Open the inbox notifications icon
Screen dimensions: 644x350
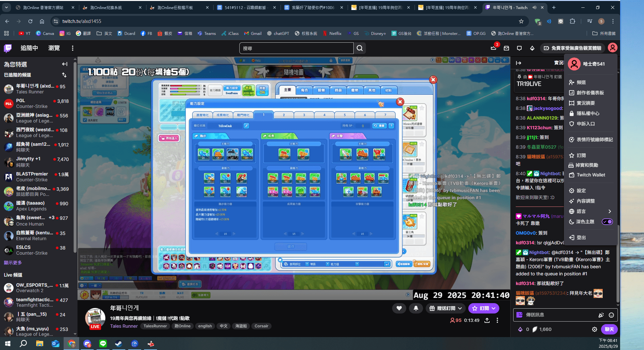point(506,48)
